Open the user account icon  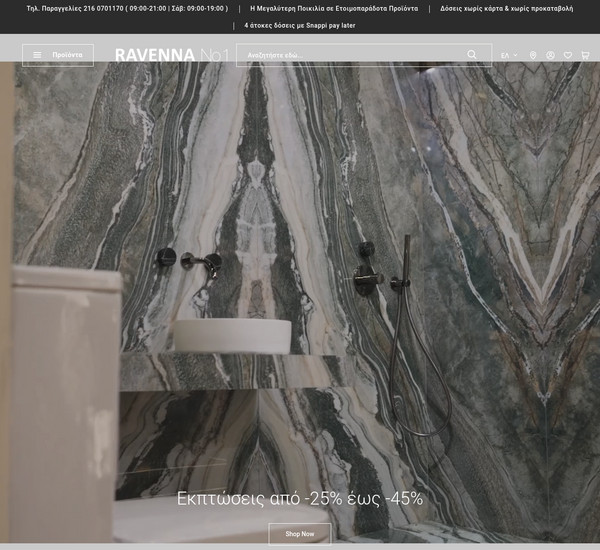[550, 55]
